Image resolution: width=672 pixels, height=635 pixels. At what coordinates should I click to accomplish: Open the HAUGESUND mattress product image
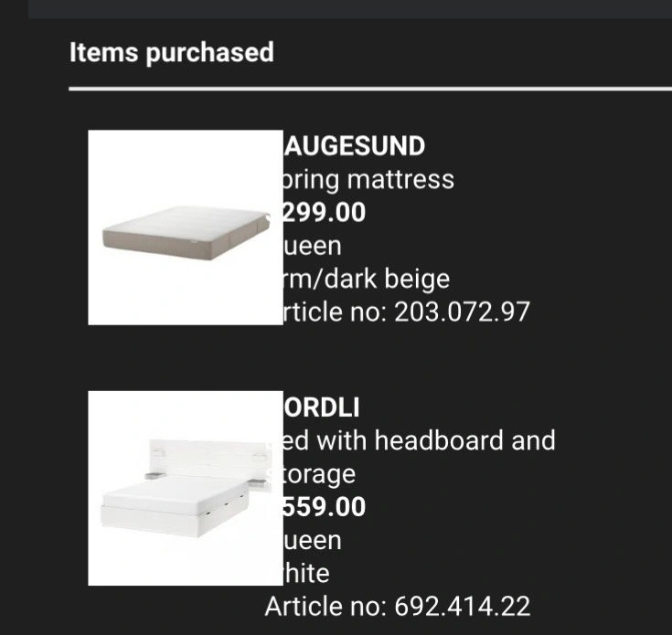click(x=185, y=227)
